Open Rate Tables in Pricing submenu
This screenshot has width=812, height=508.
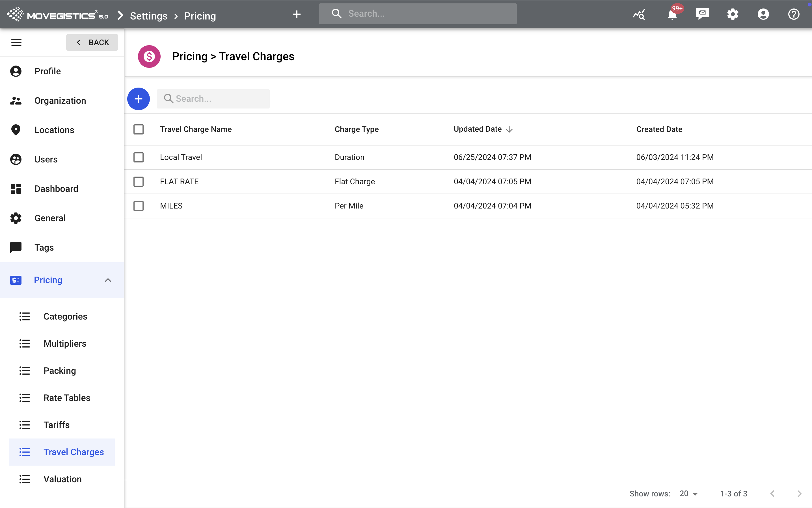click(66, 398)
